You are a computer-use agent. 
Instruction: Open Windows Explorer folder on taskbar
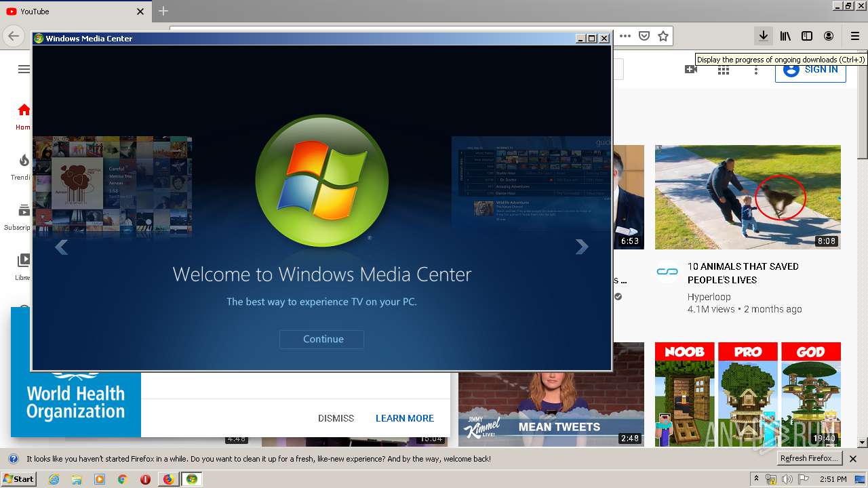[x=77, y=479]
